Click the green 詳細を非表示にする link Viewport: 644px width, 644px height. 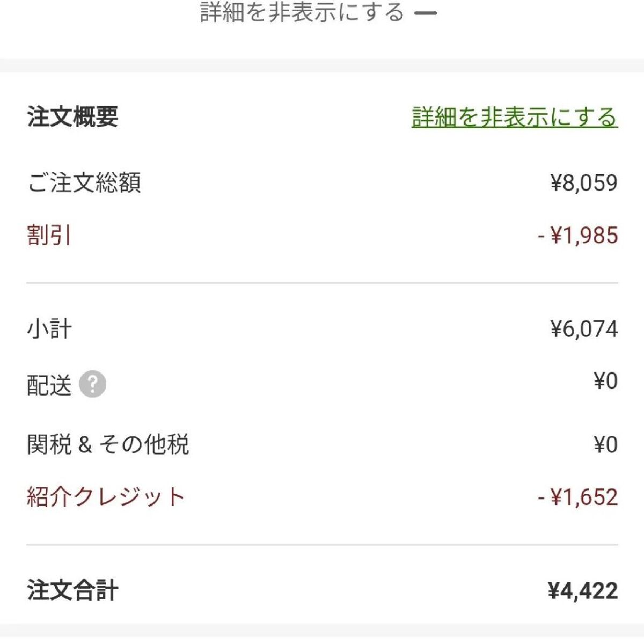(515, 117)
